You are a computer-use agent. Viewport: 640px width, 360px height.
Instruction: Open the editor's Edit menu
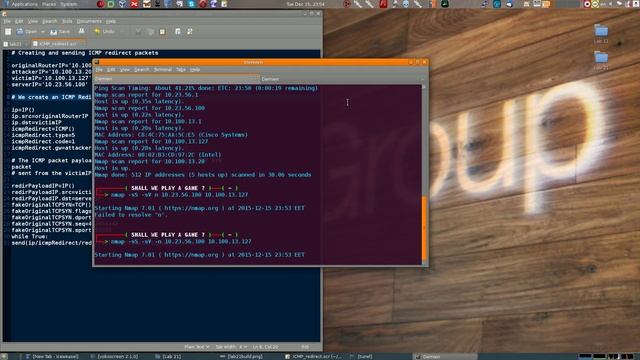tap(19, 21)
